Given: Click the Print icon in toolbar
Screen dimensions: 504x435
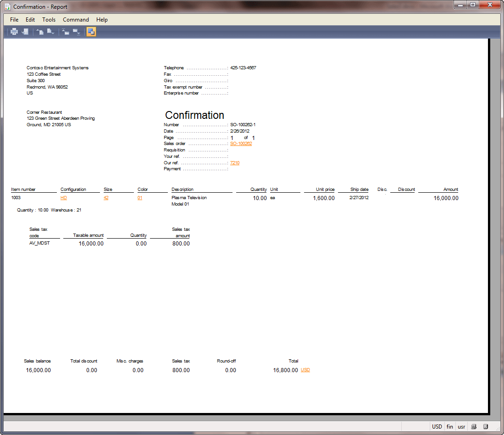Looking at the screenshot, I should pos(14,32).
